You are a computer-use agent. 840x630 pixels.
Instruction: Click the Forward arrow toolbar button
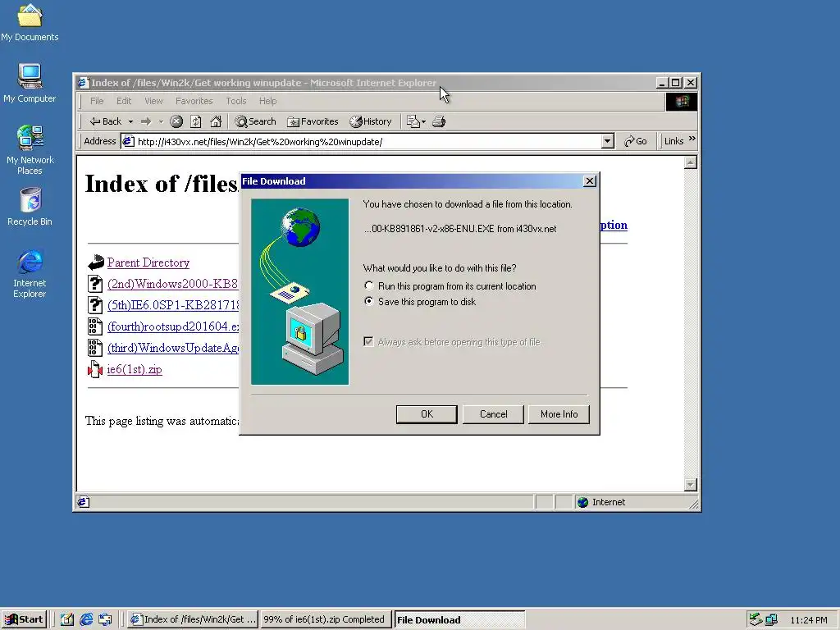(146, 121)
